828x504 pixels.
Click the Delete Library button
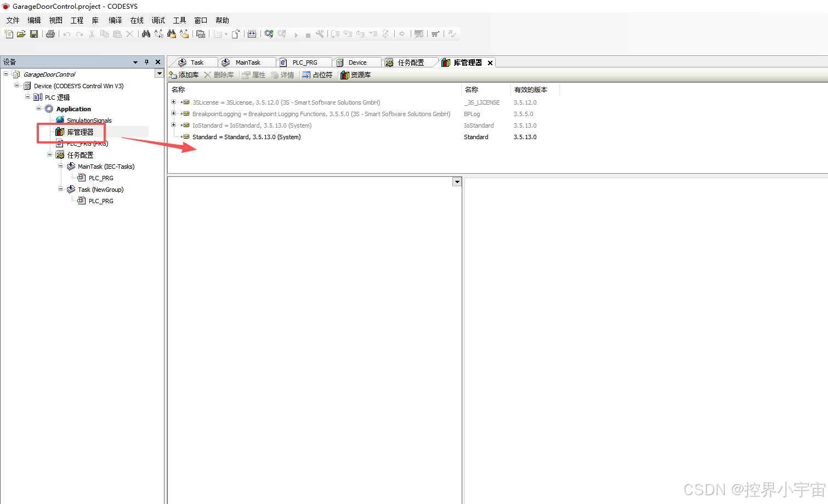click(x=219, y=75)
